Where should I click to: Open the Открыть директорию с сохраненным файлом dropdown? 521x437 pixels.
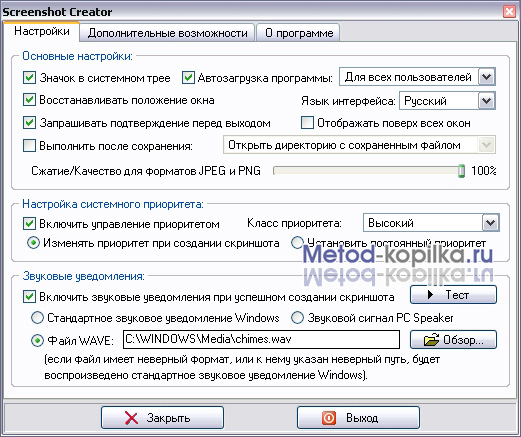click(359, 145)
